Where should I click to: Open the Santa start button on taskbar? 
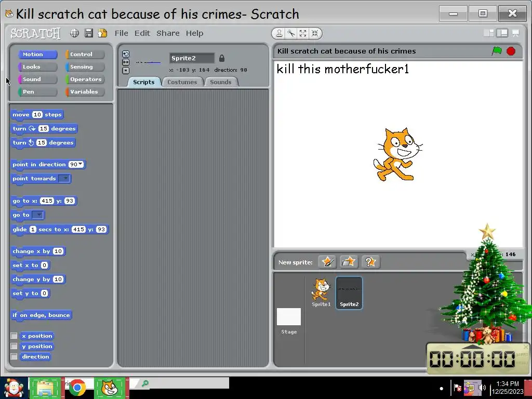click(14, 388)
